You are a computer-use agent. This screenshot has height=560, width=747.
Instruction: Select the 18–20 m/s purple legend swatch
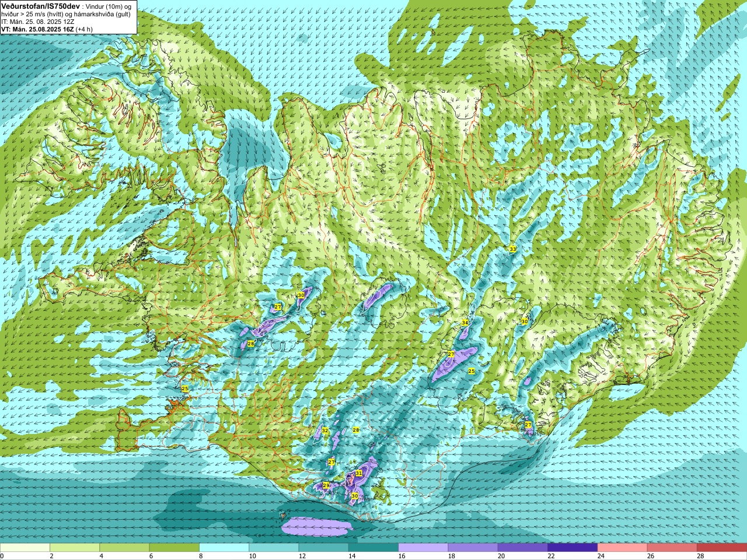[x=473, y=548]
